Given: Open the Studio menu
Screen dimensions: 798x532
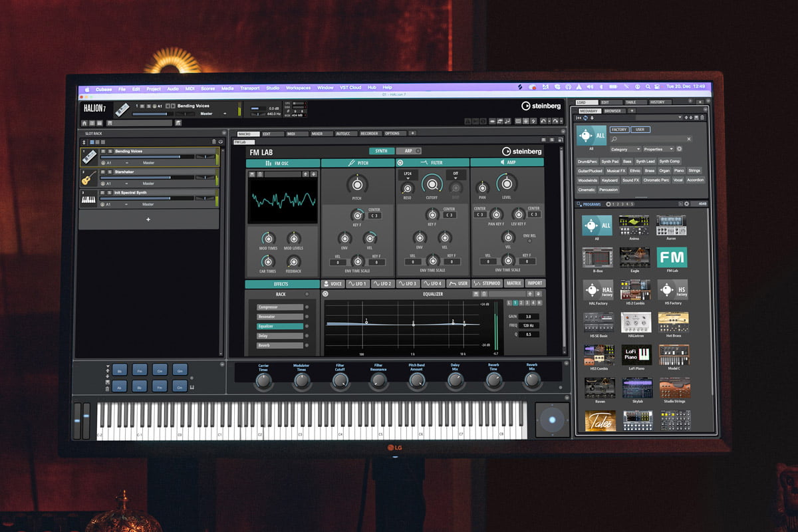Looking at the screenshot, I should click(x=273, y=88).
